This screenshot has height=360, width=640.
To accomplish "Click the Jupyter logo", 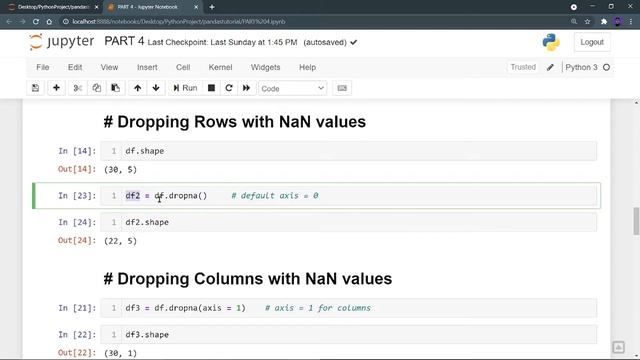I will (x=62, y=42).
